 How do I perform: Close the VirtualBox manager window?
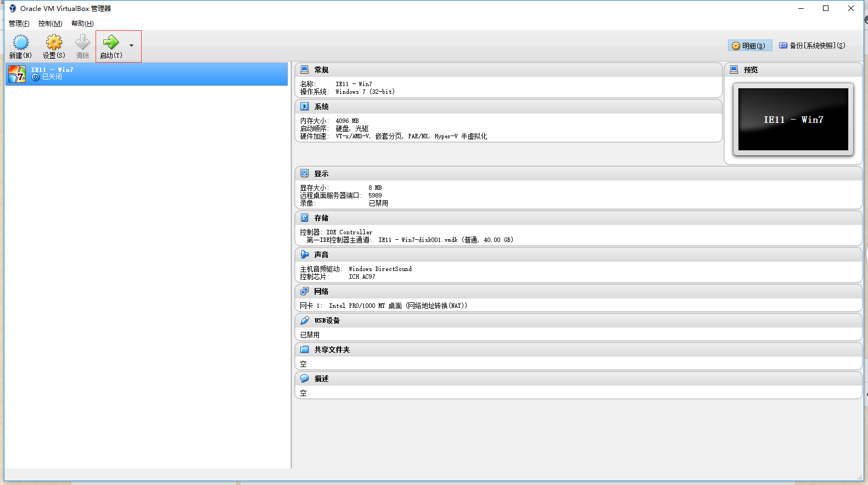point(851,8)
